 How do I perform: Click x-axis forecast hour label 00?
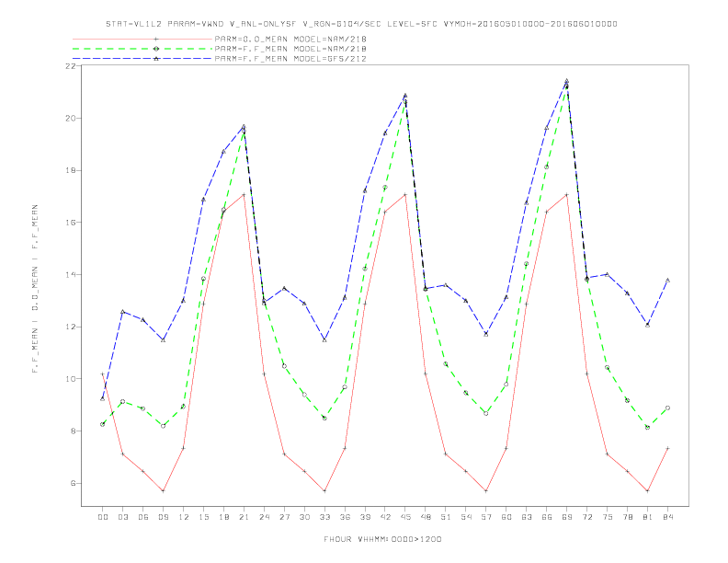coord(103,517)
